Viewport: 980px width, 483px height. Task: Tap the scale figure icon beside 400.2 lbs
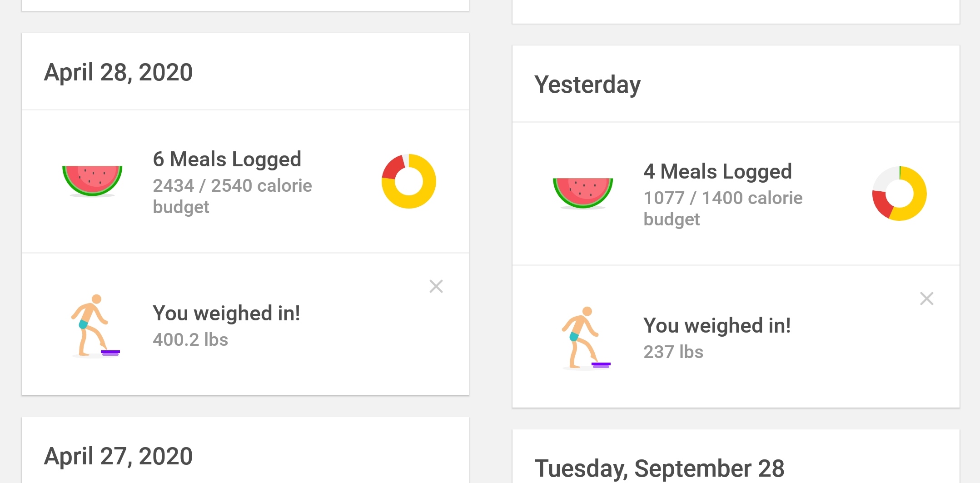coord(95,325)
